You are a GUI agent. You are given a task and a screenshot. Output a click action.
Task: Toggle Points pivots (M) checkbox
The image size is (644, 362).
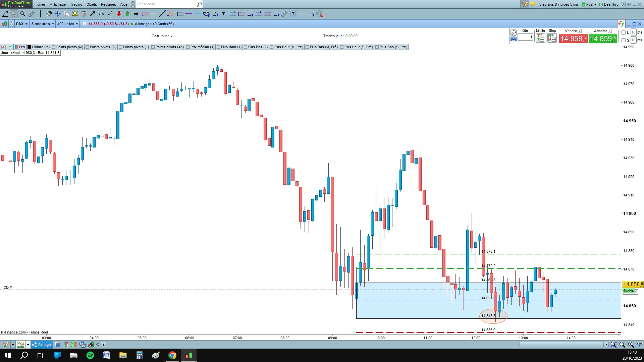coord(54,47)
